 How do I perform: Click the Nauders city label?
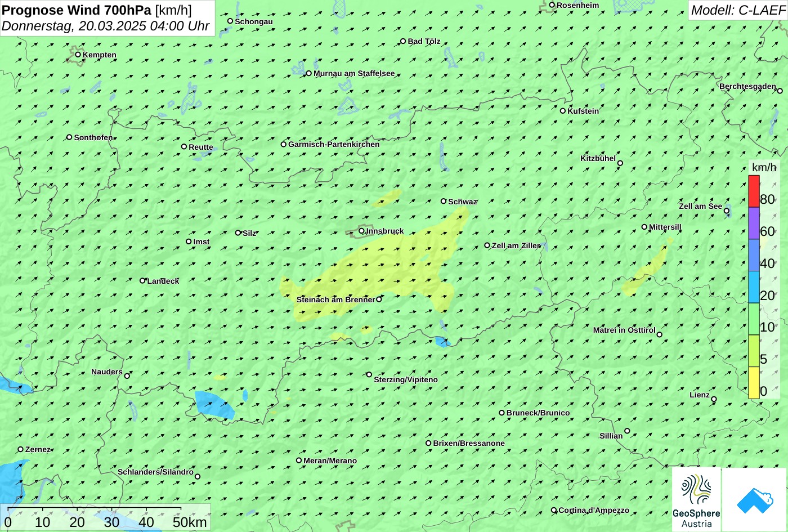(107, 372)
